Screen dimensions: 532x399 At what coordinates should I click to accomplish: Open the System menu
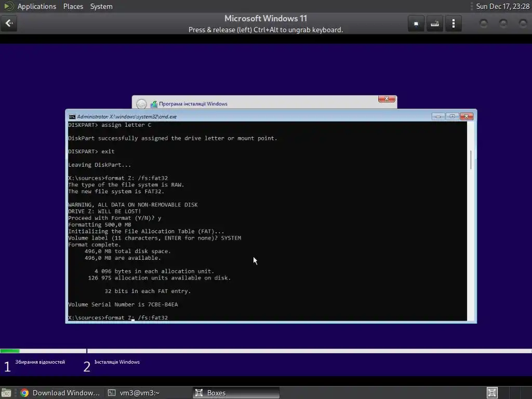(x=101, y=6)
